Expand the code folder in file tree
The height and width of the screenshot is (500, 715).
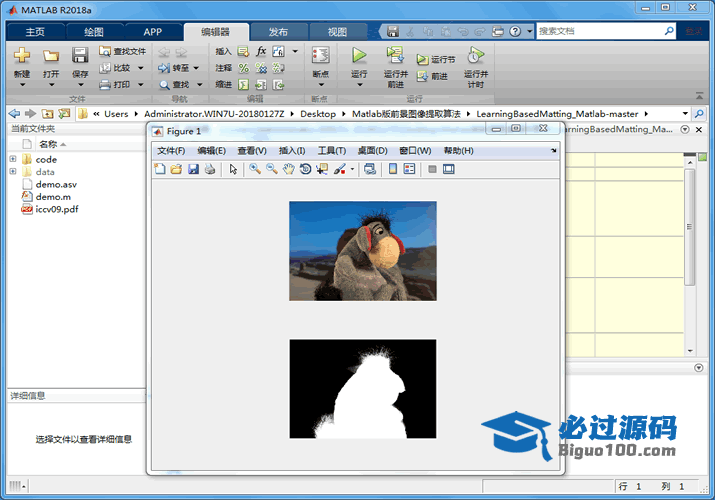pos(13,159)
